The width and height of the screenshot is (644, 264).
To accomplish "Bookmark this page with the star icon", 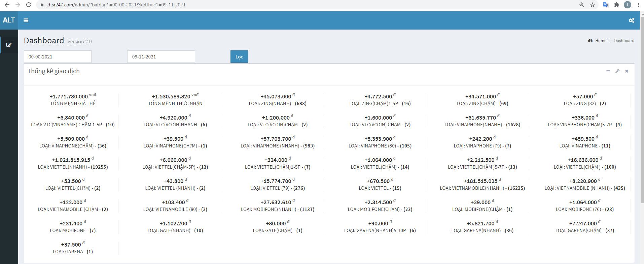I will [593, 5].
